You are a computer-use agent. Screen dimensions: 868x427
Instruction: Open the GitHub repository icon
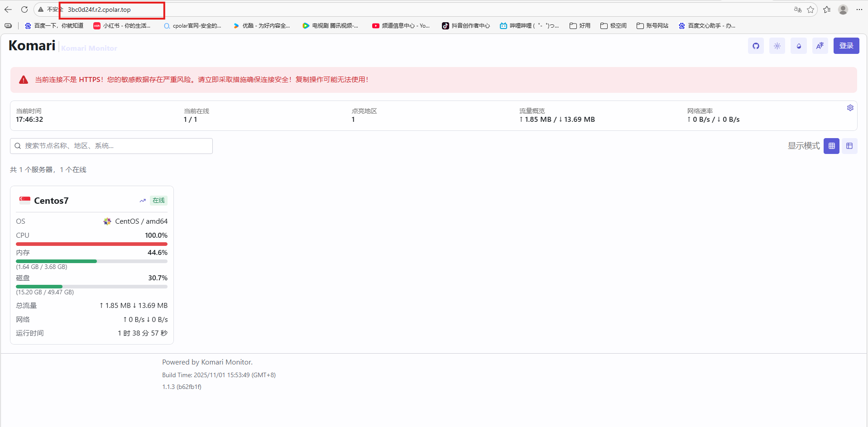pos(756,46)
